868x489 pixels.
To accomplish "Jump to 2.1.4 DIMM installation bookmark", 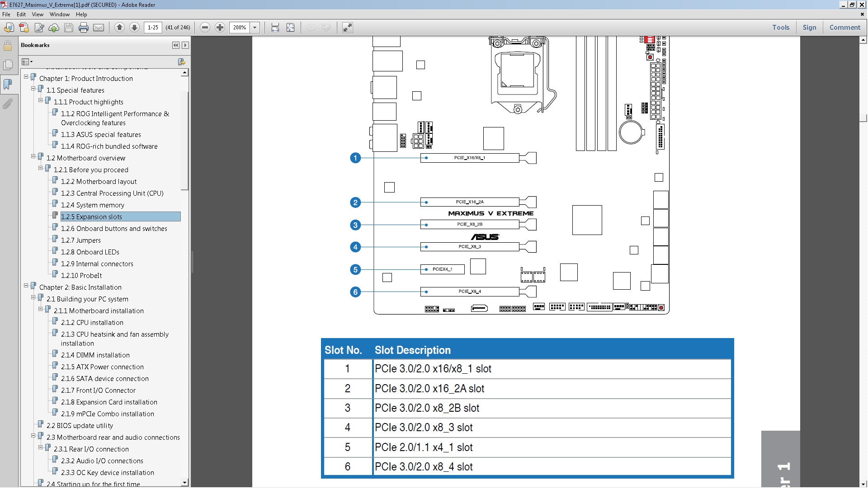I will pos(95,355).
